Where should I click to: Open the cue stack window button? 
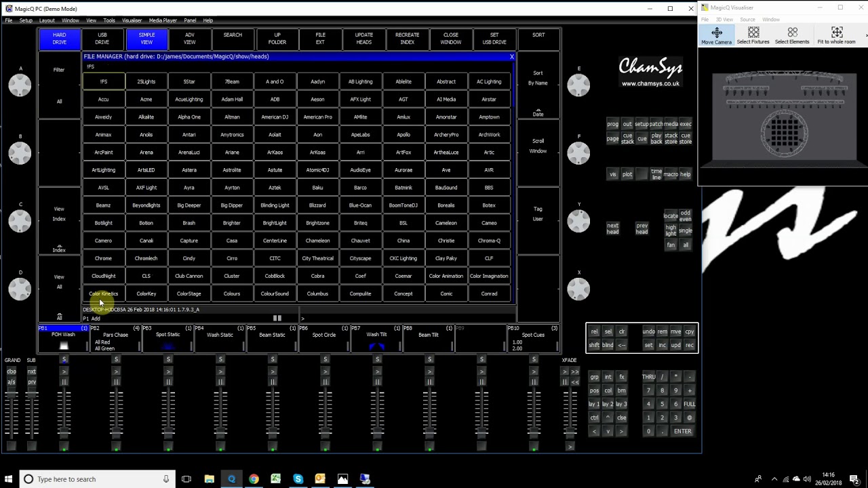coord(627,139)
